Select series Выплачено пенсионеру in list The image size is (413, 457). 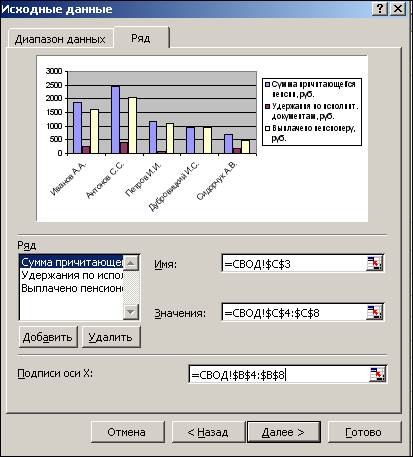point(71,288)
